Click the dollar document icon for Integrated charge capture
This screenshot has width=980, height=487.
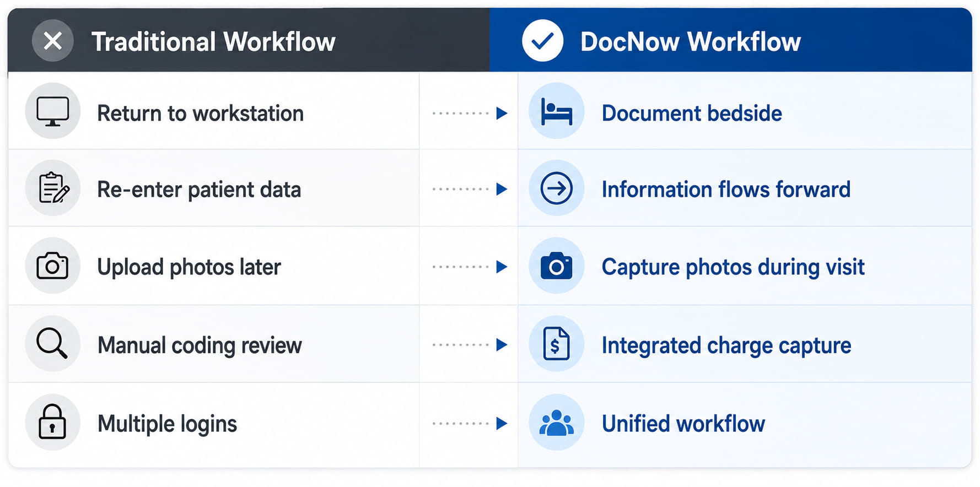[556, 344]
